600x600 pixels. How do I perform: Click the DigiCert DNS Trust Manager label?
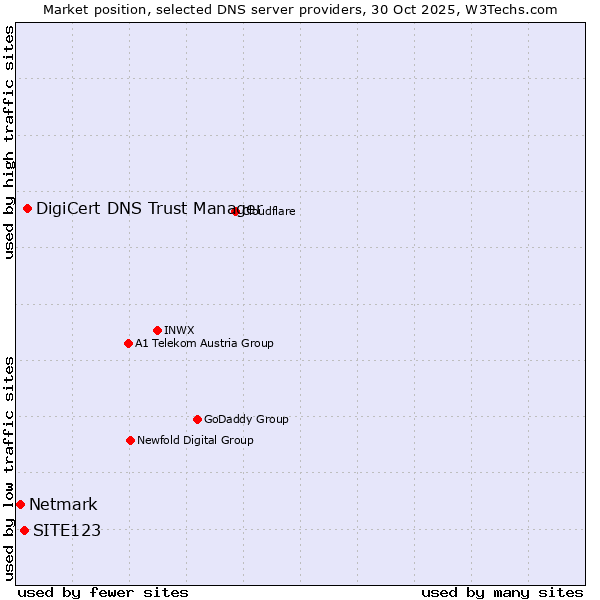tap(148, 208)
